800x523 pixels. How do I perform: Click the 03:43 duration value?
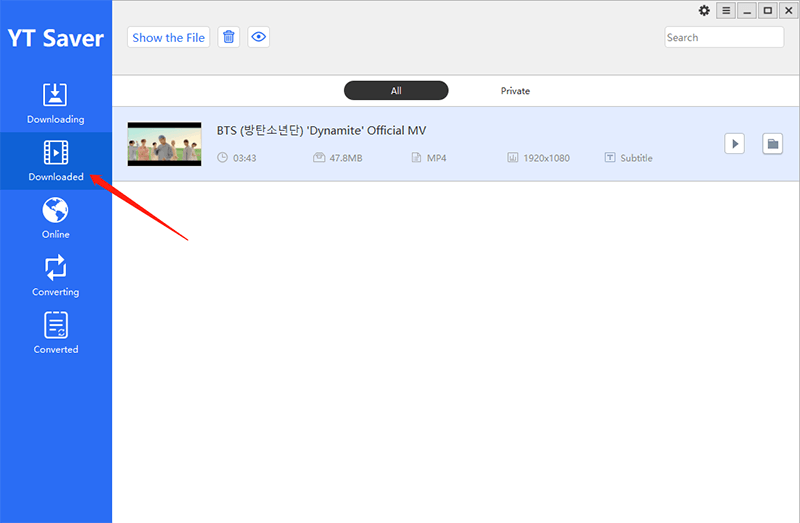[244, 158]
